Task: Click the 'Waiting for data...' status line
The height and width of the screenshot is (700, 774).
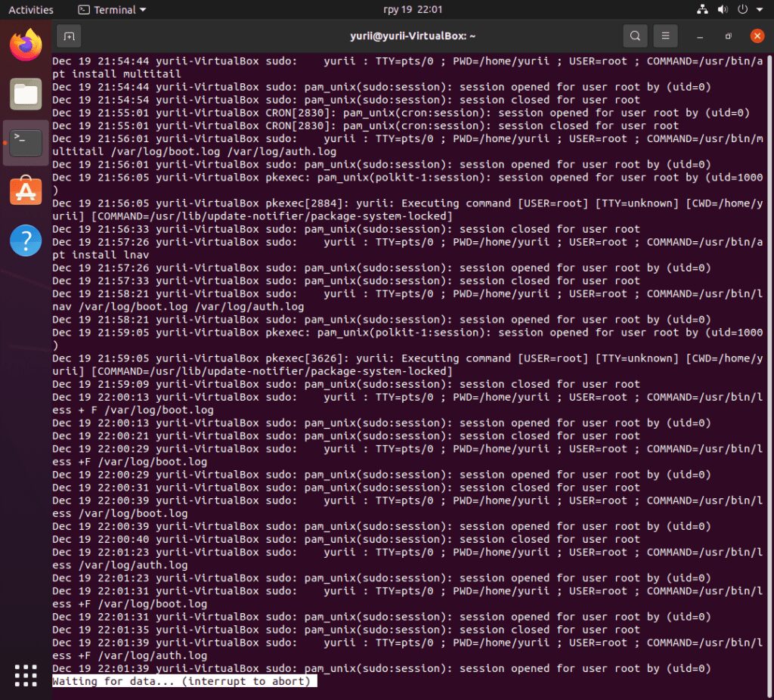Action: point(182,681)
